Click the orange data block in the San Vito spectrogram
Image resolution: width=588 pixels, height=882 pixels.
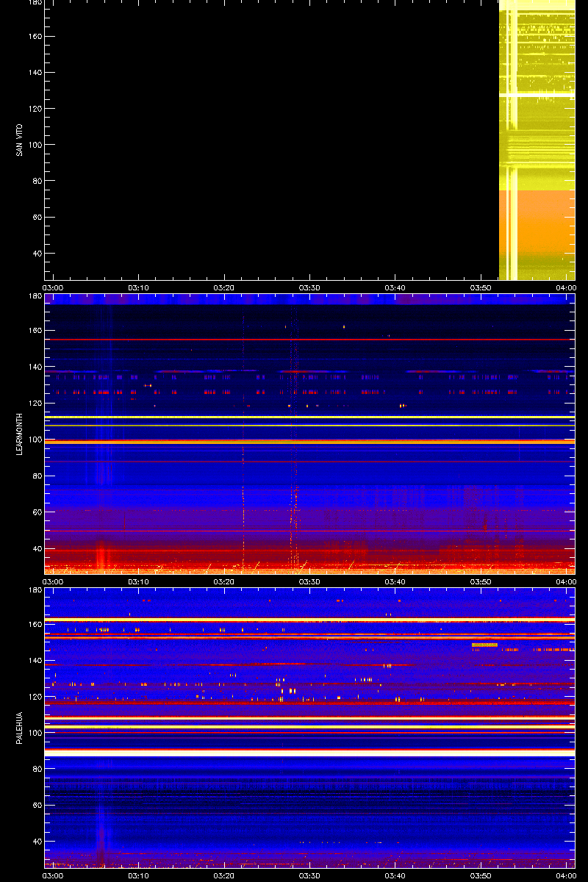(x=537, y=223)
